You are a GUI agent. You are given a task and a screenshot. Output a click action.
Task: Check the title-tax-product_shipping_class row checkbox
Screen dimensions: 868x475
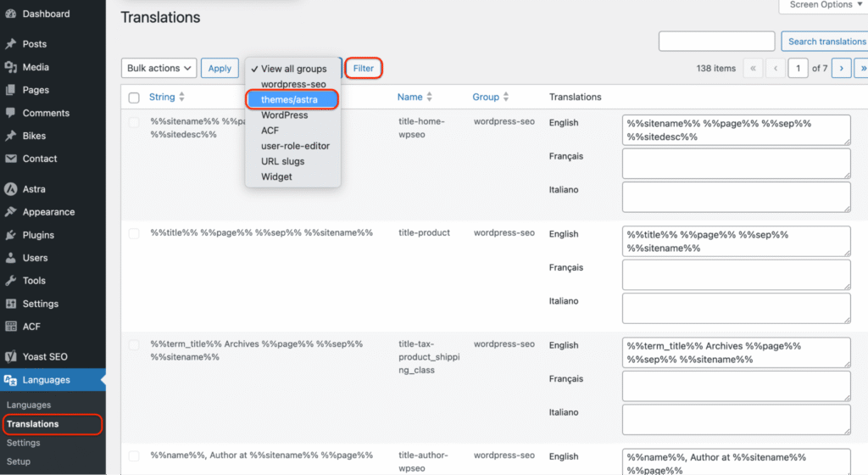pyautogui.click(x=134, y=345)
